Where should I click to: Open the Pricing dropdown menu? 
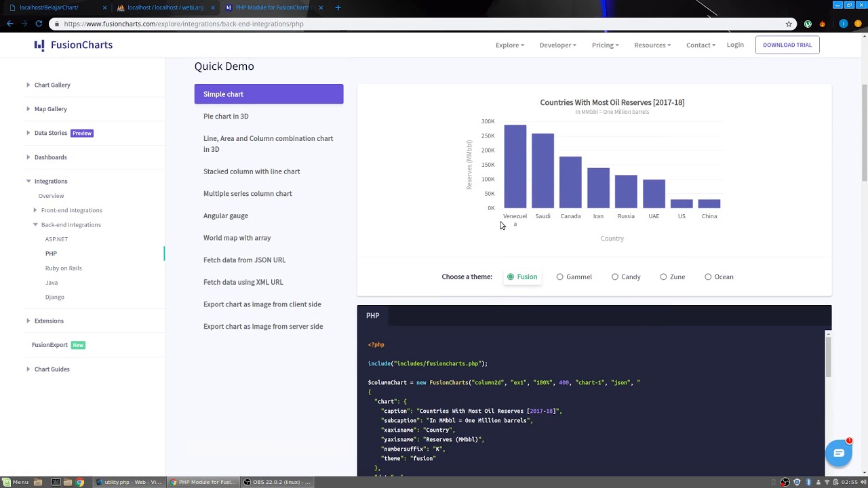pos(605,45)
